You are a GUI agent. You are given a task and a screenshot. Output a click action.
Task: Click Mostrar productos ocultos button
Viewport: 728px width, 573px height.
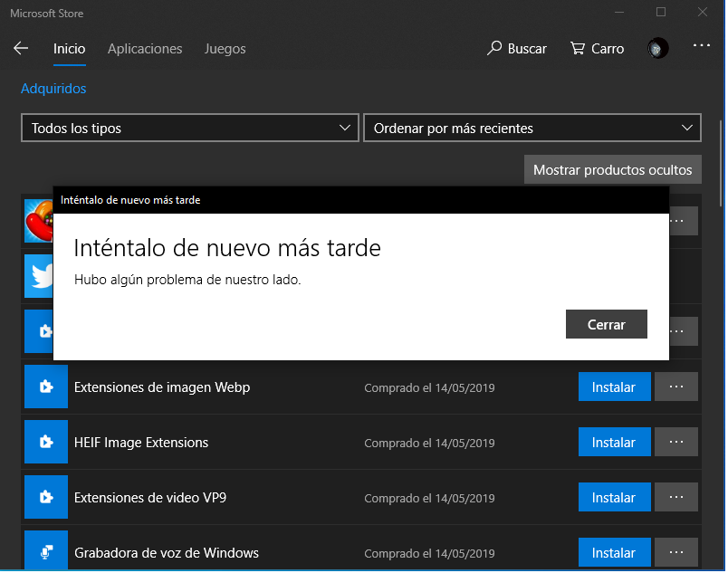pos(612,170)
